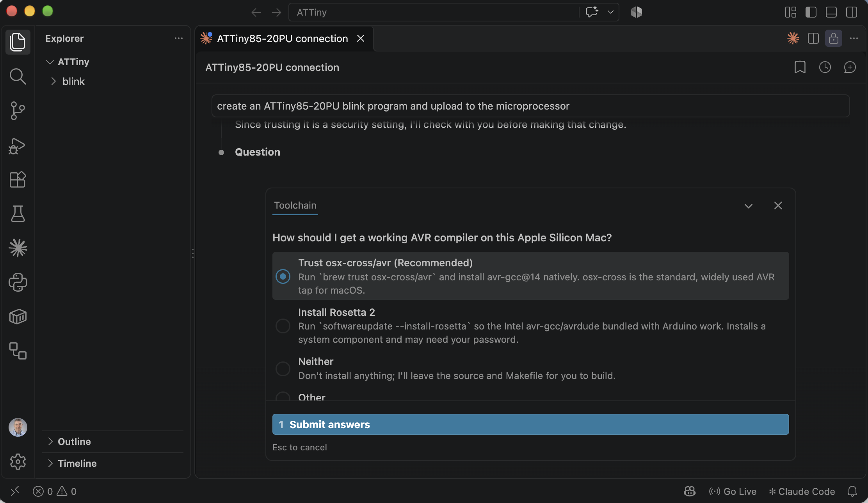Screen dimensions: 868x503
Task: Click the ATTiny command center search field
Action: (x=433, y=12)
